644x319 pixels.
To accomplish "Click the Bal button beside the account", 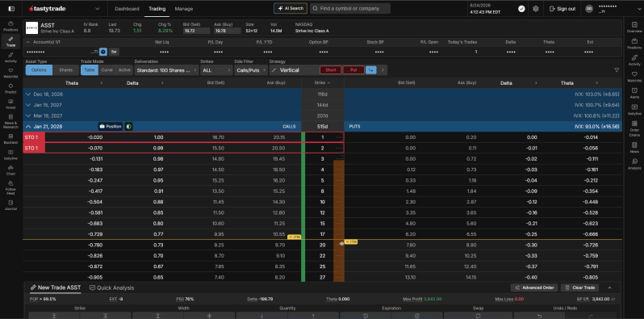I will tap(114, 52).
